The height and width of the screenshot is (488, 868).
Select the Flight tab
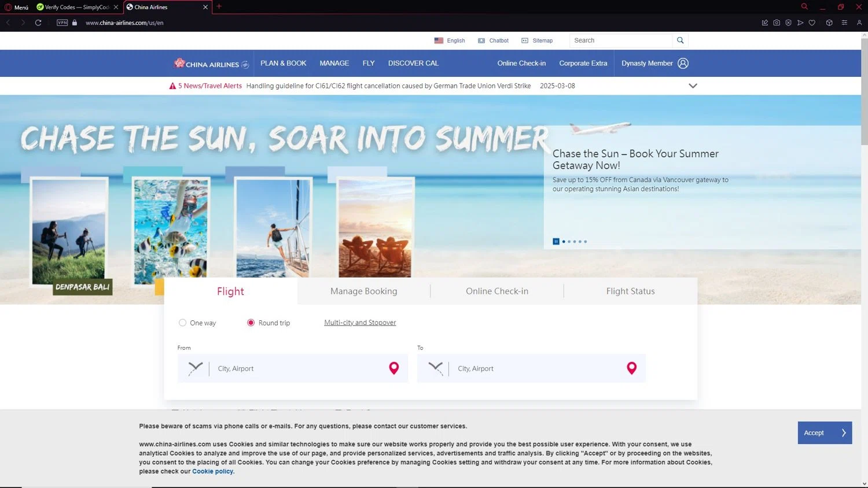[x=230, y=291]
